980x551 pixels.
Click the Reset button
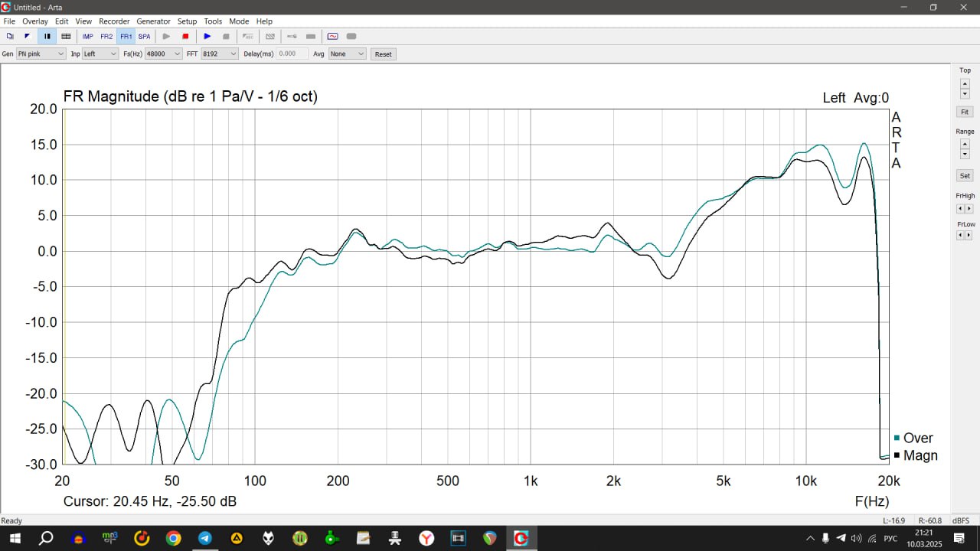tap(384, 54)
